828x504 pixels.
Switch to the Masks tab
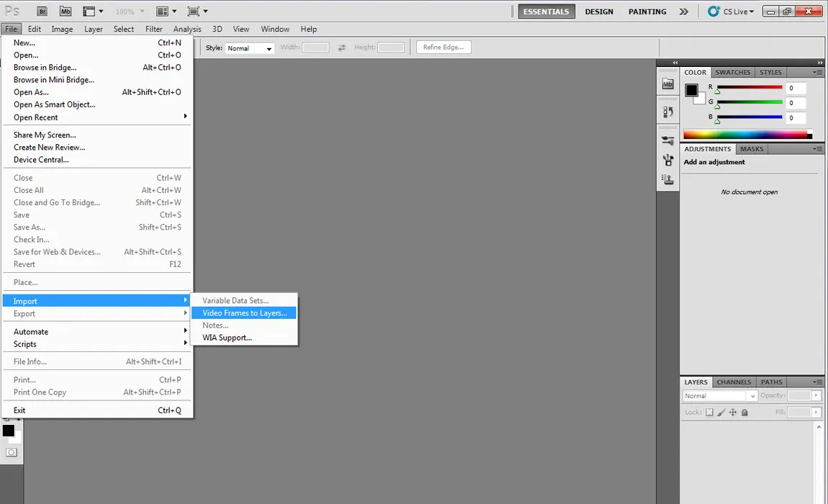(752, 149)
